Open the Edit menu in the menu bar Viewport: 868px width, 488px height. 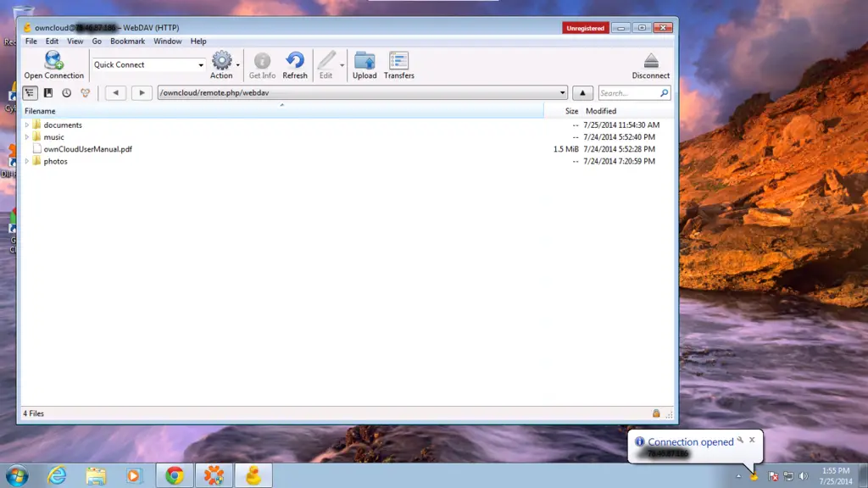tap(52, 41)
